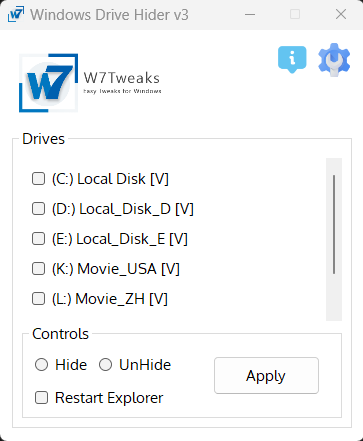This screenshot has height=441, width=363.
Task: Tick the (D:) Local_Disk_D checkbox
Action: [x=38, y=209]
